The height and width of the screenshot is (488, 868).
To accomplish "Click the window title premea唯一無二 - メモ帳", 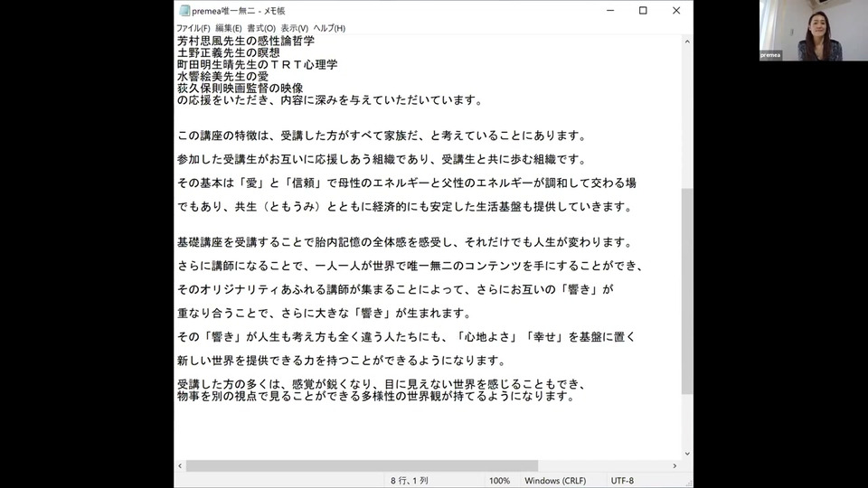I will [238, 11].
